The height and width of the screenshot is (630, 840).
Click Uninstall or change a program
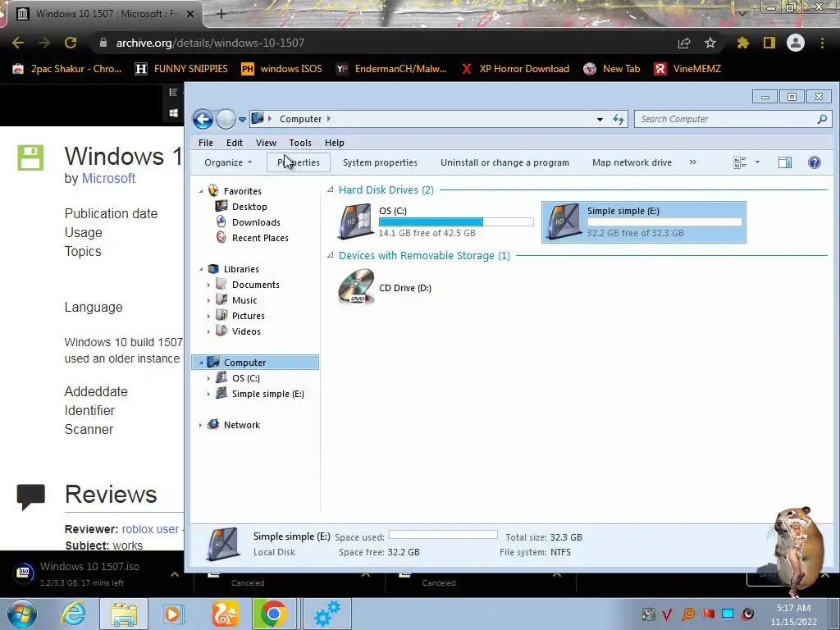[x=504, y=162]
